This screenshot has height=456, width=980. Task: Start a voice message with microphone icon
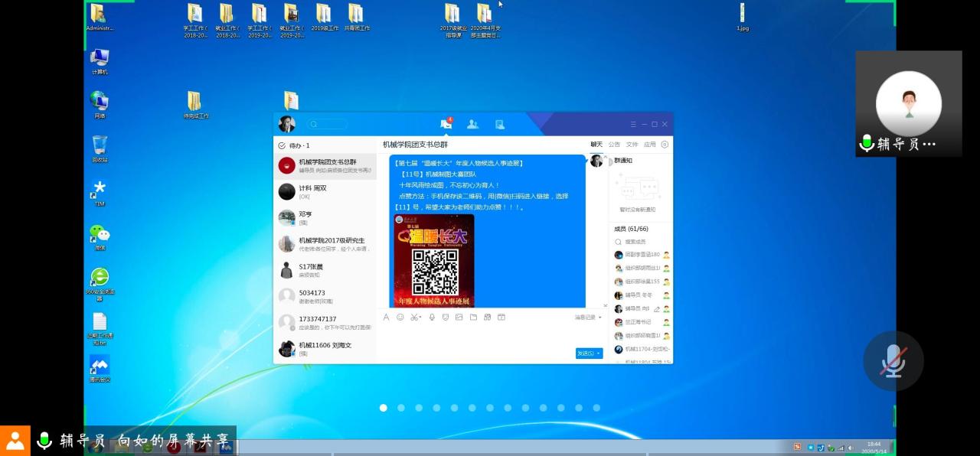(432, 317)
